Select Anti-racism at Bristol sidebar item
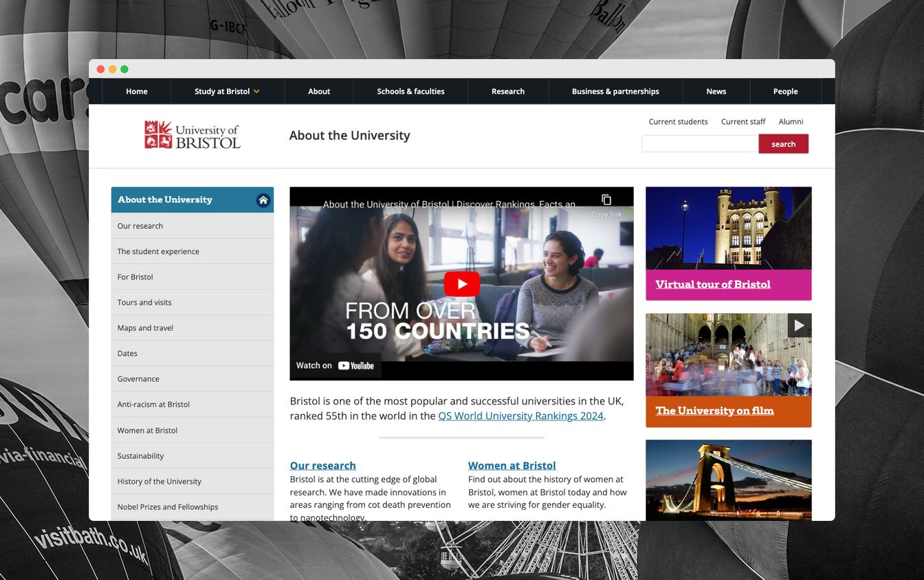 click(x=192, y=404)
